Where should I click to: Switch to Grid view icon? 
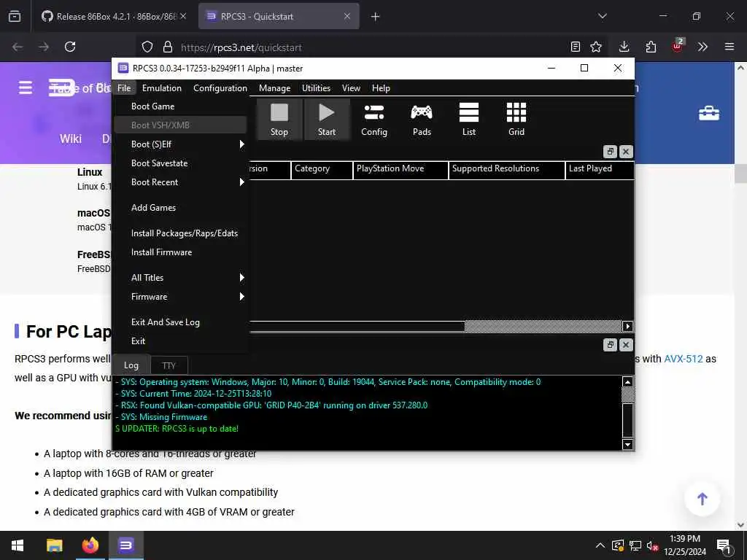click(x=516, y=119)
